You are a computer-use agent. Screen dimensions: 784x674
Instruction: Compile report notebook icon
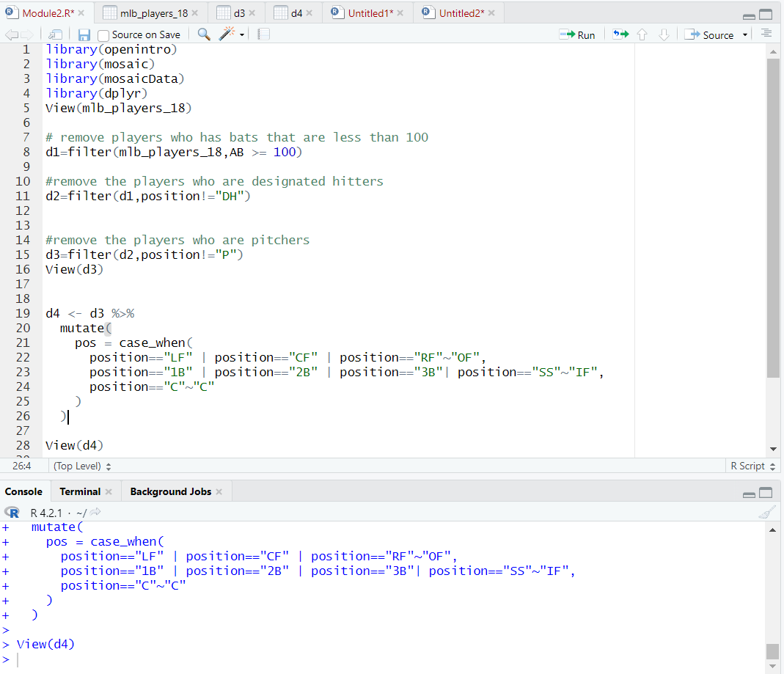click(x=263, y=34)
